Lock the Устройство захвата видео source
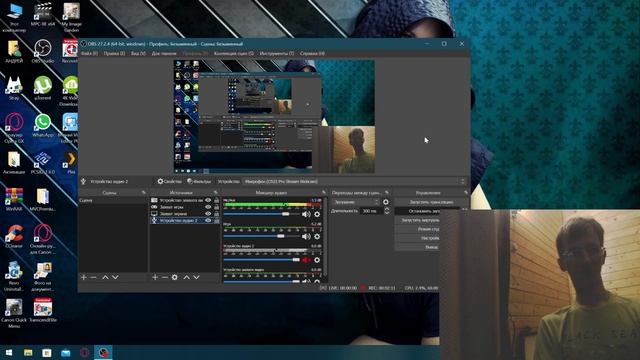 tap(216, 200)
